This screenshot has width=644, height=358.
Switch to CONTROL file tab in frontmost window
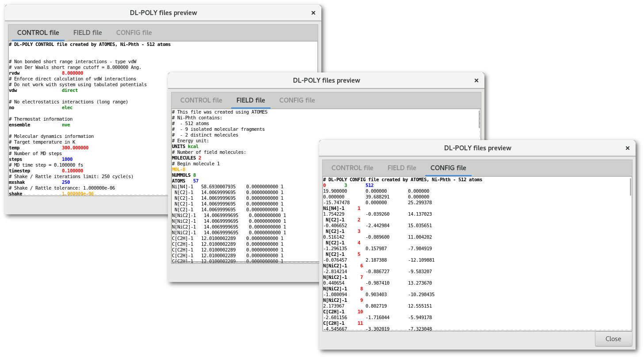coord(352,168)
